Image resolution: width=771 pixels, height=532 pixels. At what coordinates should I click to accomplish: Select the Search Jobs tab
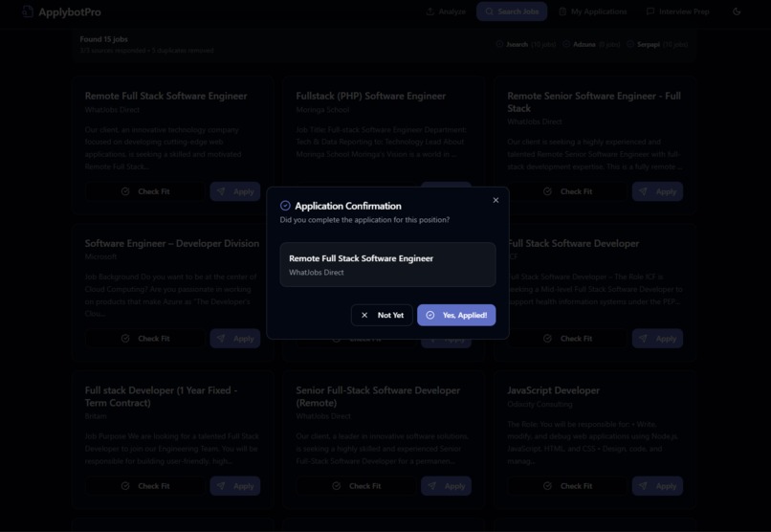[x=512, y=11]
